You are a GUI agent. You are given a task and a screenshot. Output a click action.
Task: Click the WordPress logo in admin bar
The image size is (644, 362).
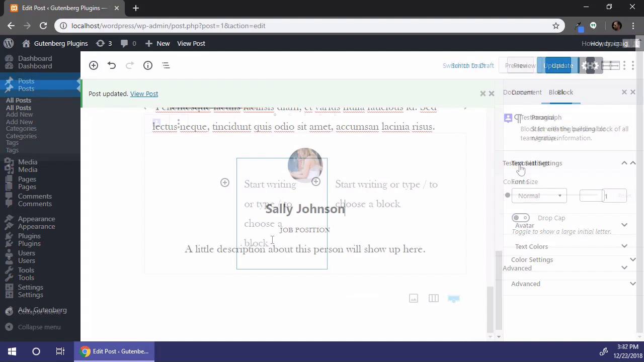(x=8, y=43)
